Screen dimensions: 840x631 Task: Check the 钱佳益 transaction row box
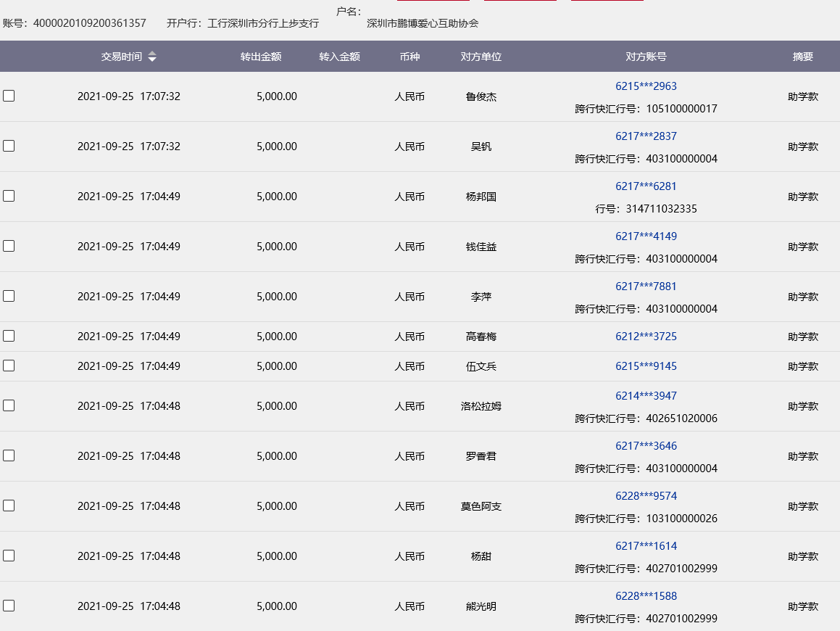(9, 246)
